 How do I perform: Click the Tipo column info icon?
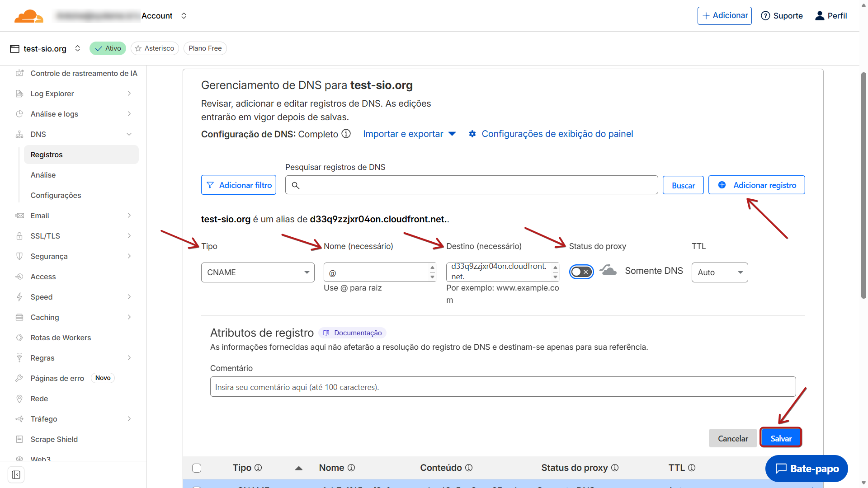pos(258,468)
